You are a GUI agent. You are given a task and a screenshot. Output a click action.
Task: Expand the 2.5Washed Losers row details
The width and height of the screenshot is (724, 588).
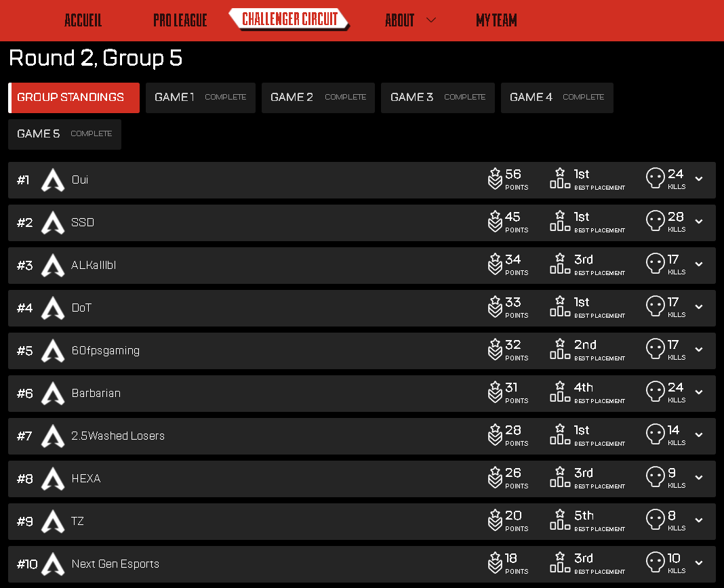[699, 435]
